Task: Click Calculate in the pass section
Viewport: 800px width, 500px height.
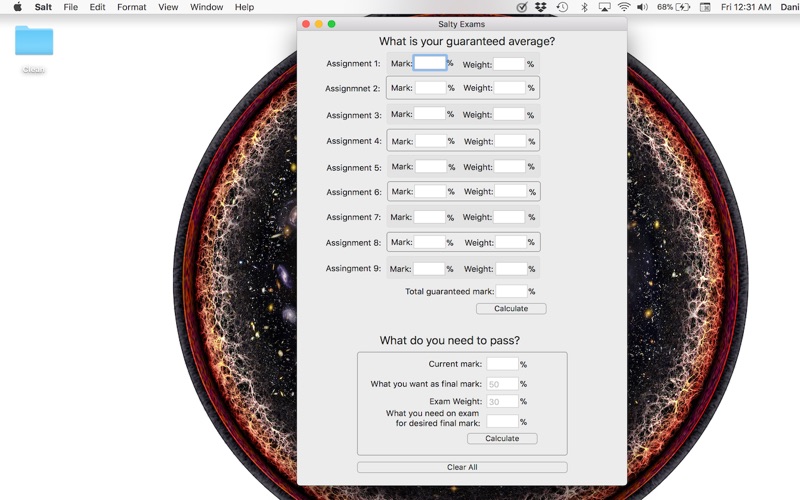Action: coord(502,438)
